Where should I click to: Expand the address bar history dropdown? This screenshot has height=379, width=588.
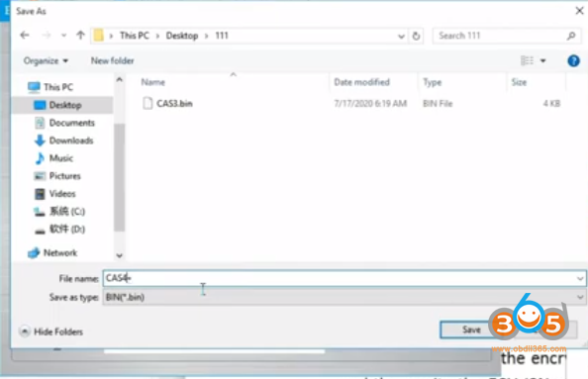coord(401,36)
